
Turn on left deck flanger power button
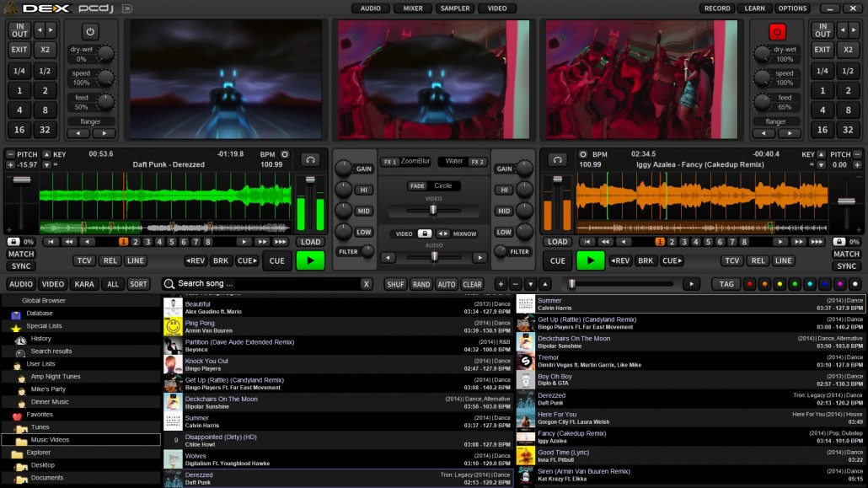coord(90,32)
